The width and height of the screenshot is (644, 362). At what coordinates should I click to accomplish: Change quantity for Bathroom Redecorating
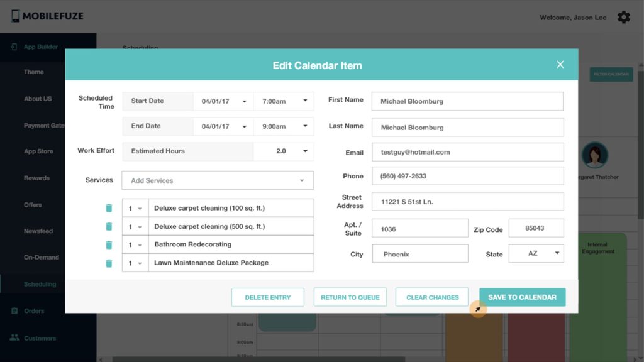click(135, 245)
